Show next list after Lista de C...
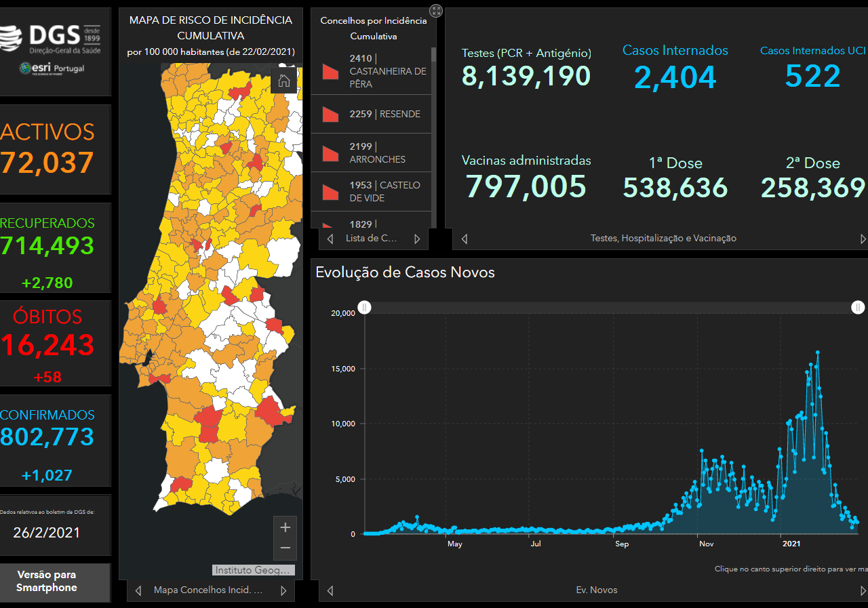The image size is (868, 608). (x=417, y=239)
